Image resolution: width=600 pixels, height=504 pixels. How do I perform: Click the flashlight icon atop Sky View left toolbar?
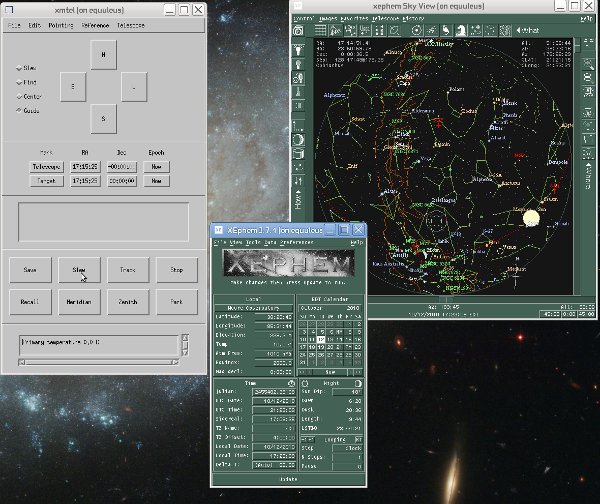coord(298,49)
